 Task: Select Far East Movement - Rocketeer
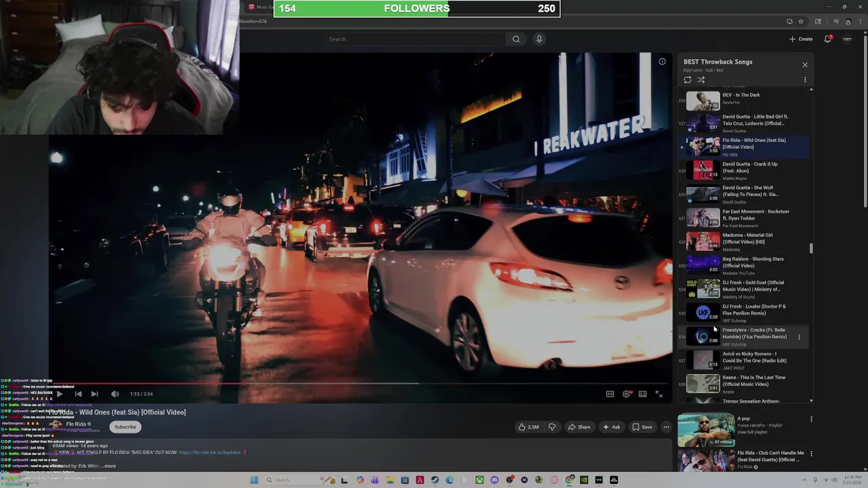pos(744,218)
